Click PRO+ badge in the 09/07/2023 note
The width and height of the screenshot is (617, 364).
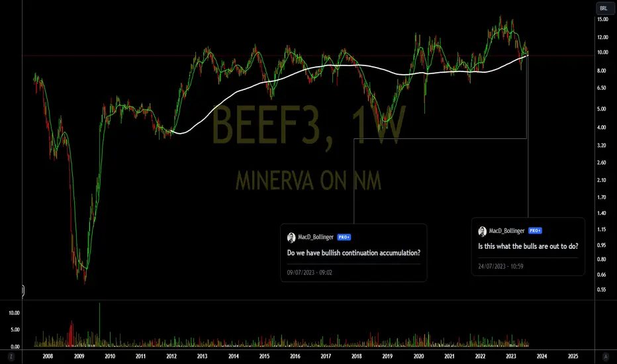[x=344, y=237]
